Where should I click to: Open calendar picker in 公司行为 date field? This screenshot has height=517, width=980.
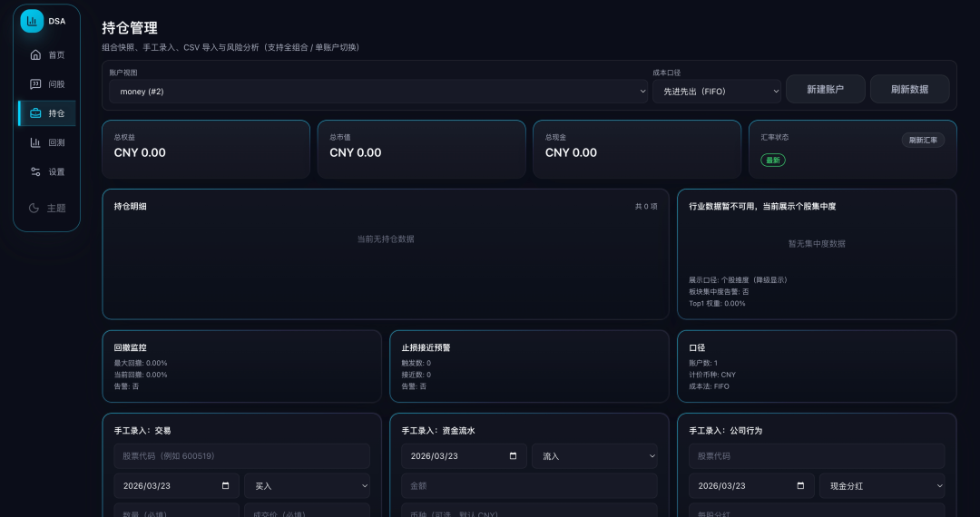click(801, 486)
